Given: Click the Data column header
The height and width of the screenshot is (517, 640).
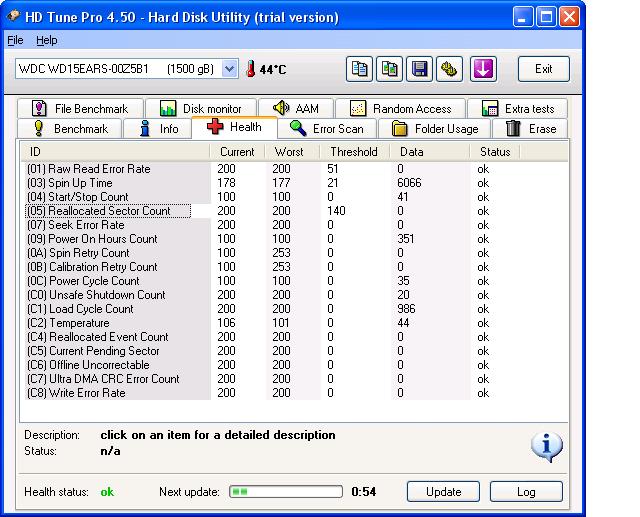Looking at the screenshot, I should point(429,152).
